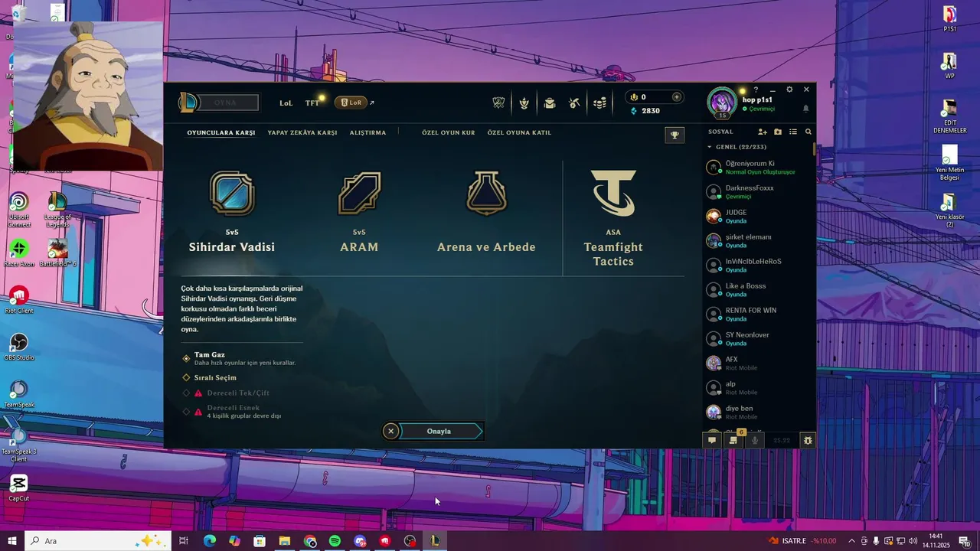Open Özel Oyuna Katıl tab

pyautogui.click(x=519, y=133)
